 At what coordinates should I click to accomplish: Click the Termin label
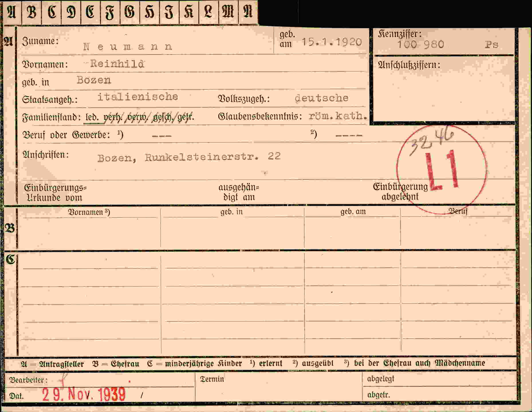[x=212, y=379]
